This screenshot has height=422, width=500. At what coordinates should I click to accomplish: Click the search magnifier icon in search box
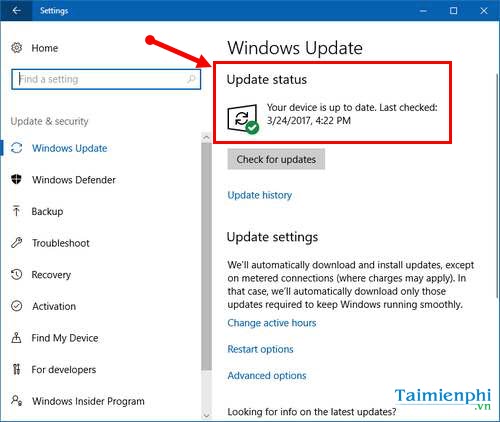191,79
